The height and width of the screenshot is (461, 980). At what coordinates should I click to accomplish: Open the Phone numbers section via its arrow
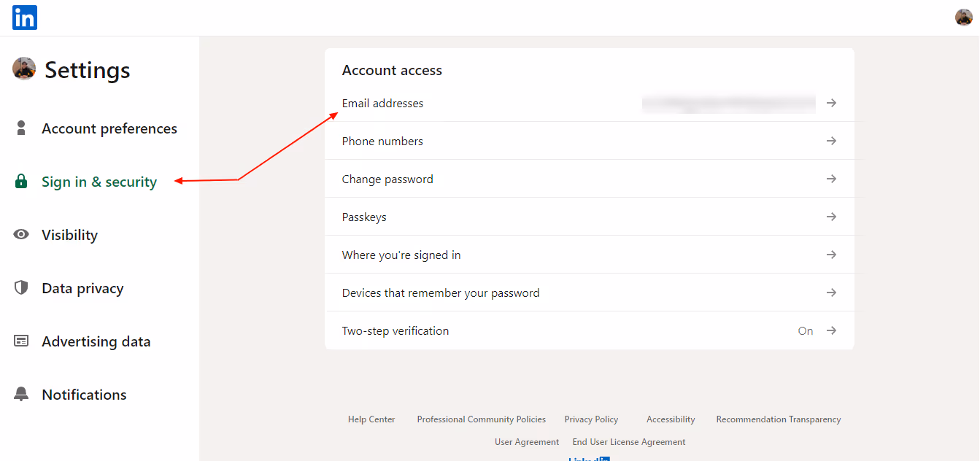pyautogui.click(x=831, y=141)
